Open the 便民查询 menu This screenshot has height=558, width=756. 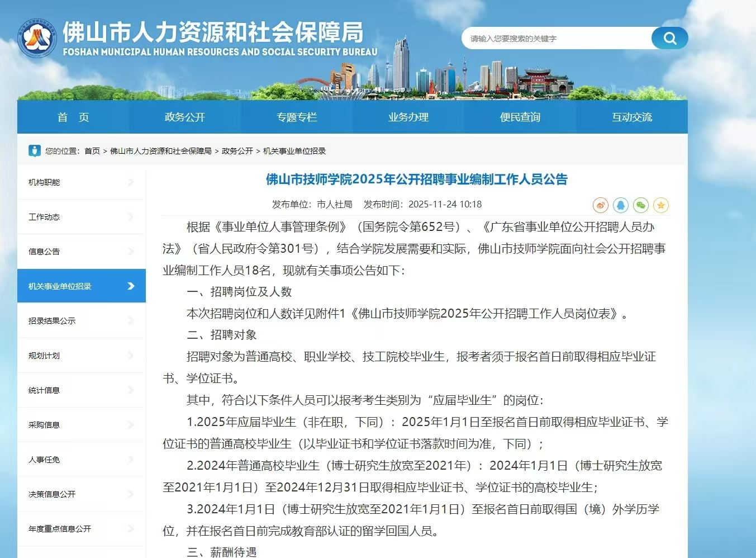[x=520, y=117]
